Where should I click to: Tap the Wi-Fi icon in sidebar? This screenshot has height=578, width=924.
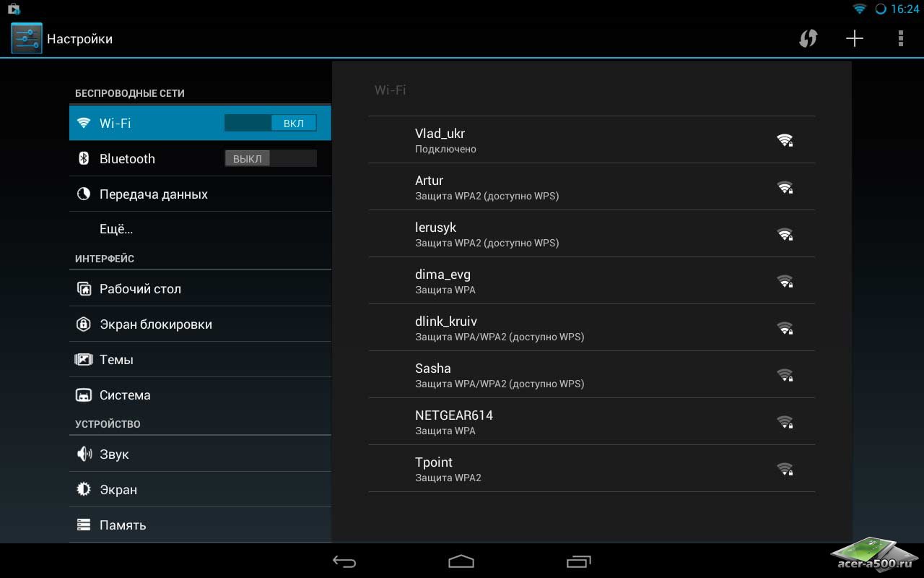(x=84, y=122)
